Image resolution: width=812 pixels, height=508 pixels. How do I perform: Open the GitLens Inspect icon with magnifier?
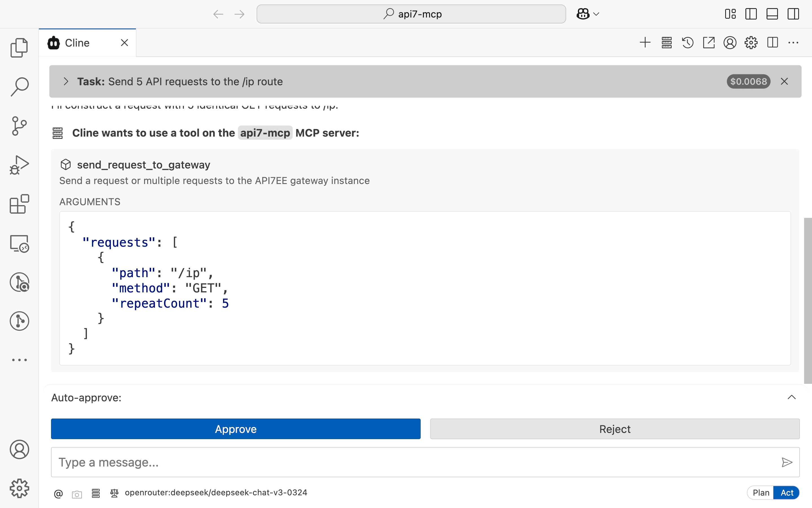click(19, 282)
